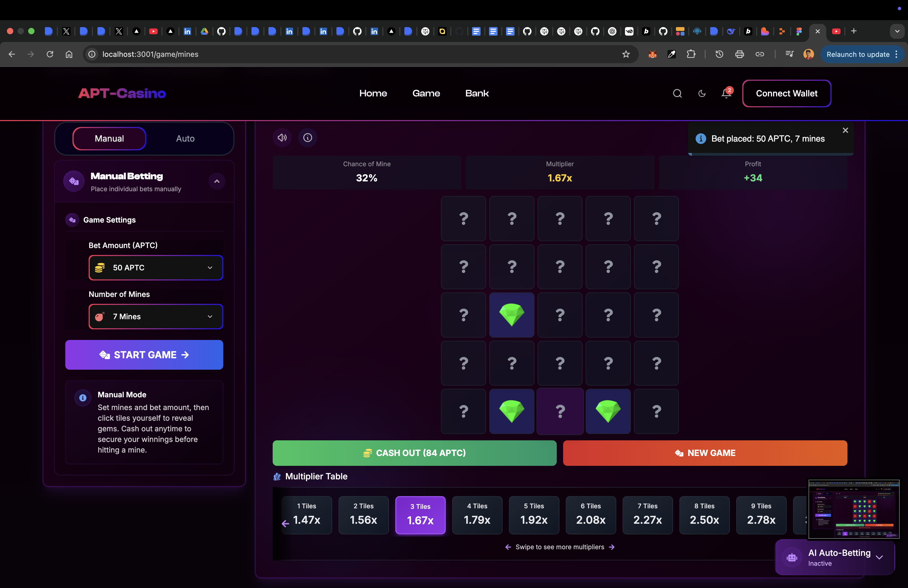Select the 5 Tiles multiplier card
The width and height of the screenshot is (908, 588).
point(534,514)
